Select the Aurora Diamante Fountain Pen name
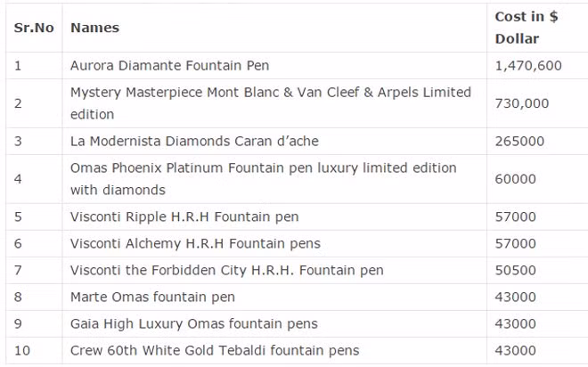 (x=169, y=65)
